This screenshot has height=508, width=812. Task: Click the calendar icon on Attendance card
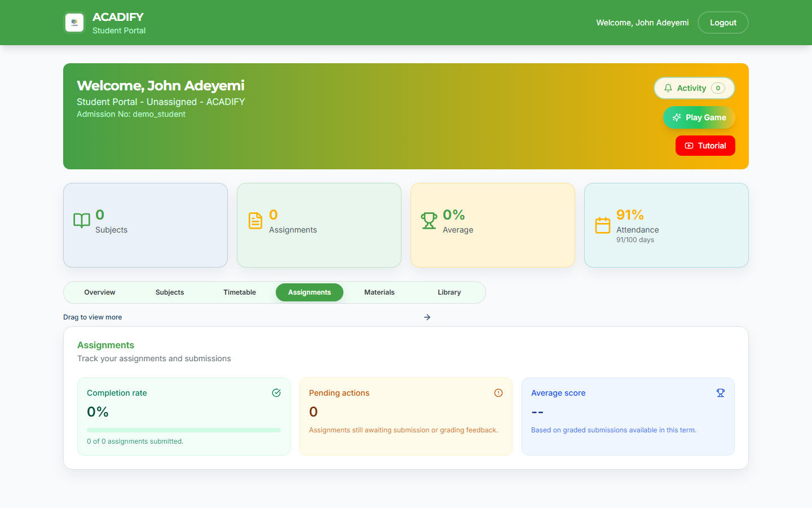pos(603,221)
